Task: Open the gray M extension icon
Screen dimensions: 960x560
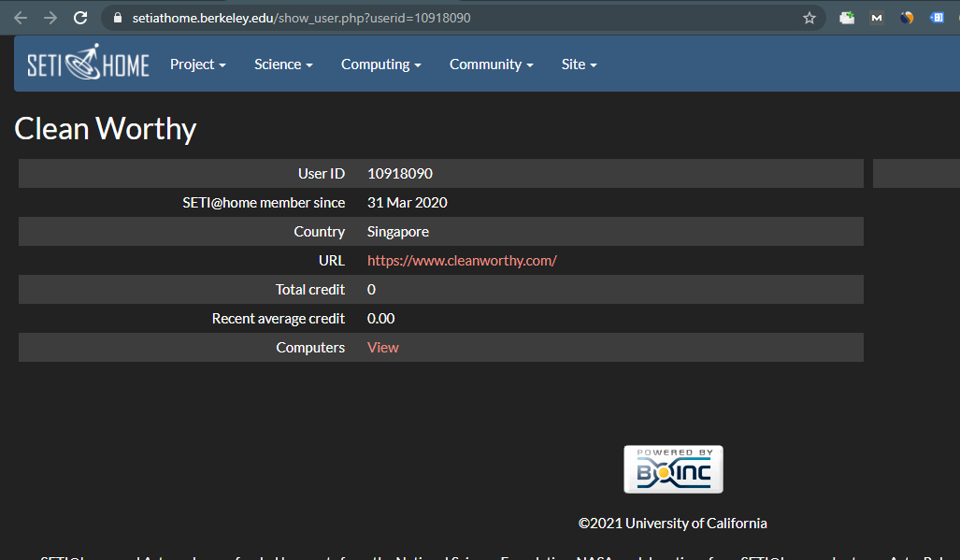Action: 877,18
